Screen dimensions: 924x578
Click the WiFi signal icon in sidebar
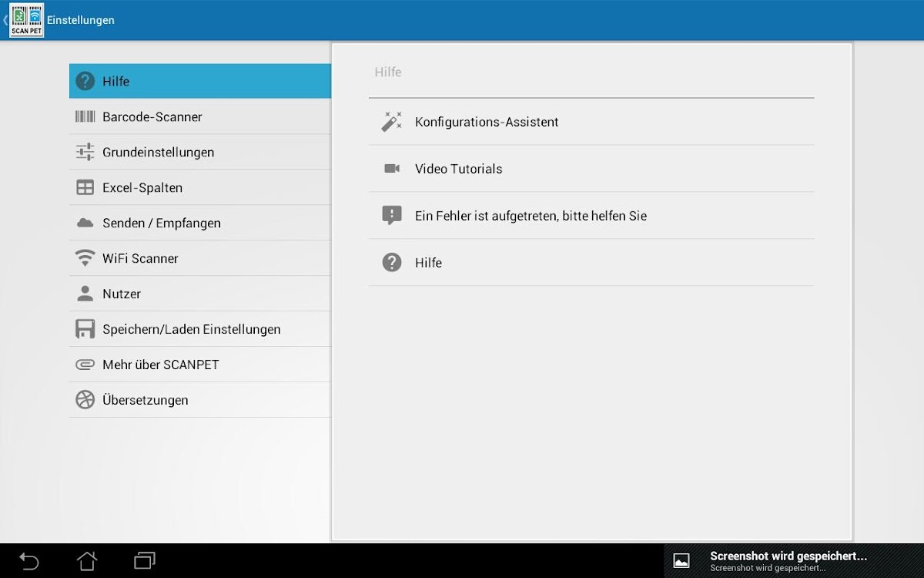85,258
